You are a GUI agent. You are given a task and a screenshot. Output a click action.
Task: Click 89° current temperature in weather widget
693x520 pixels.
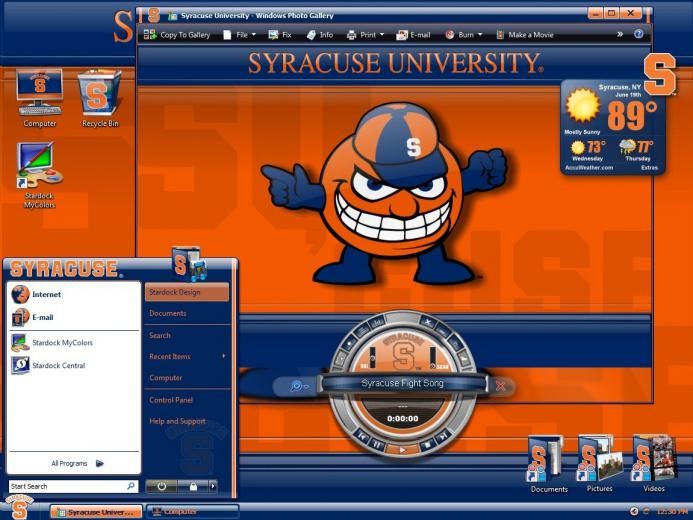tap(632, 115)
